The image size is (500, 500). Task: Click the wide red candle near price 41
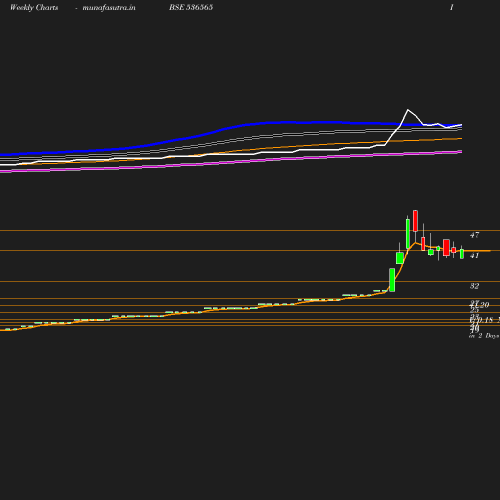(x=446, y=247)
